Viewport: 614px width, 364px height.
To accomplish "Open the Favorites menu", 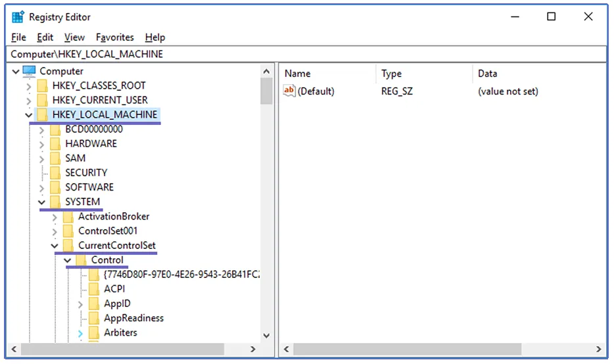I will (x=115, y=37).
